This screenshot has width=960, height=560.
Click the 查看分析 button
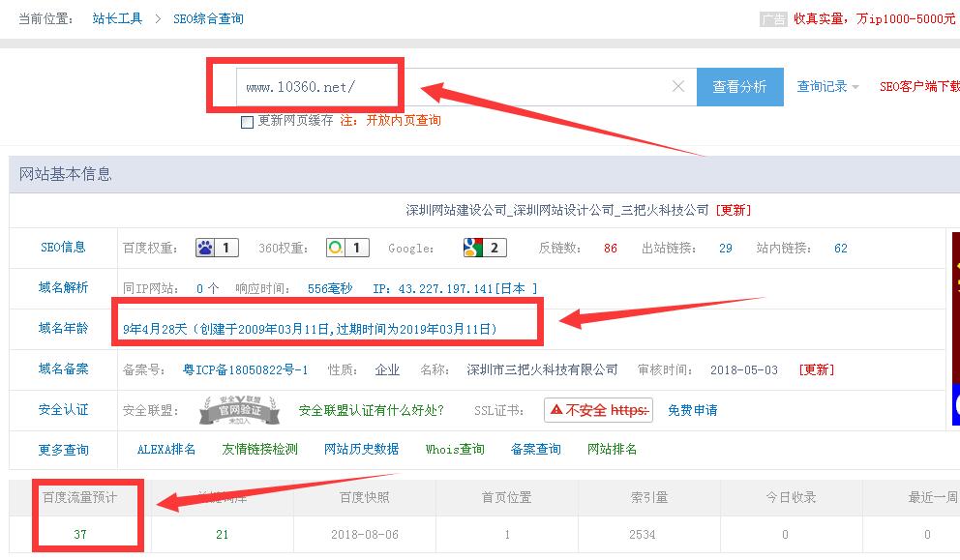pos(739,86)
